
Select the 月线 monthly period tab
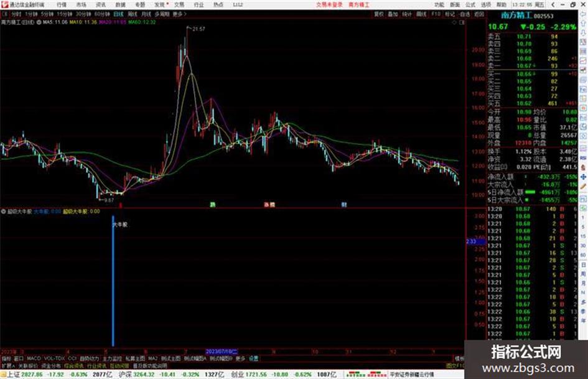click(146, 14)
